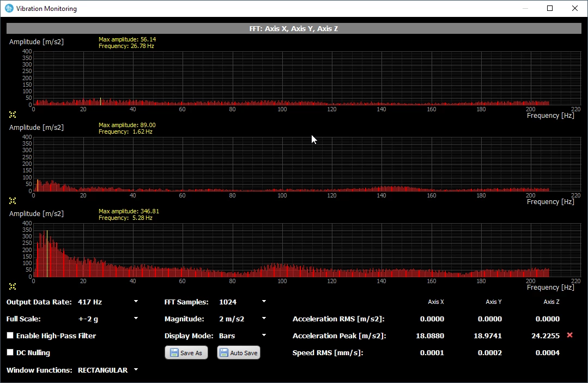Click the Auto Save button
588x383 pixels.
point(239,352)
